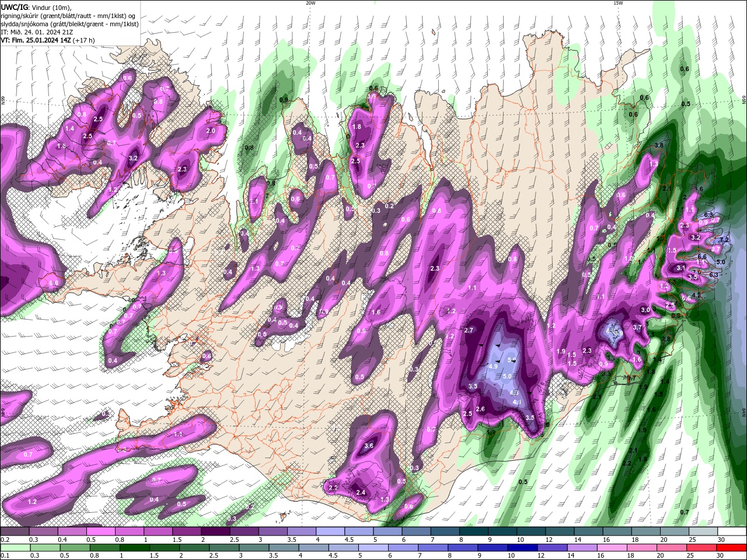Click the 3.8 precipitation value on the map

point(659,145)
